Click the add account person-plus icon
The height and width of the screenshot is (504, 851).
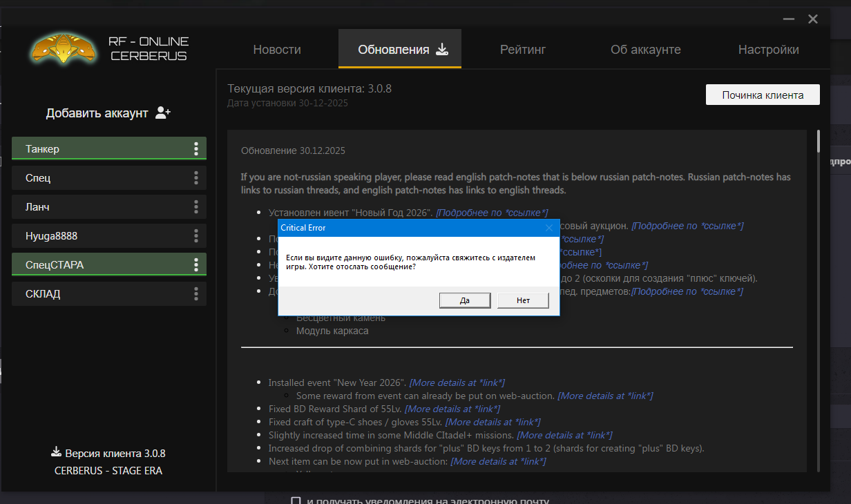point(163,113)
